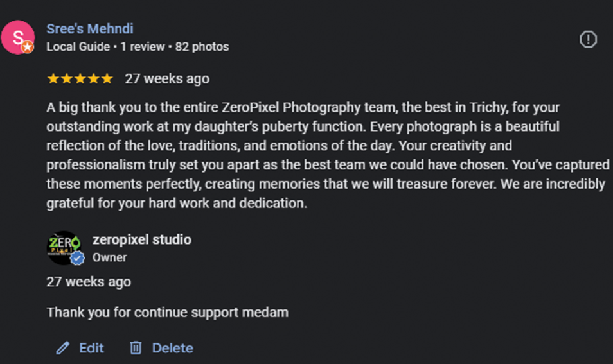Click the pencil icon next to Edit
Image resolution: width=613 pixels, height=364 pixels.
click(x=62, y=348)
